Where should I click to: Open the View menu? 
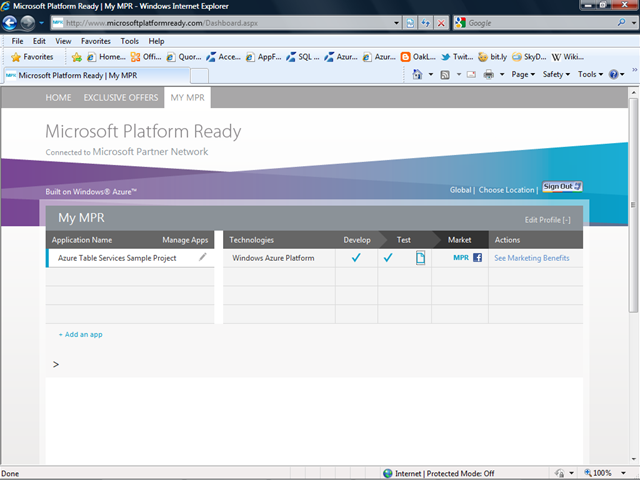[x=63, y=41]
